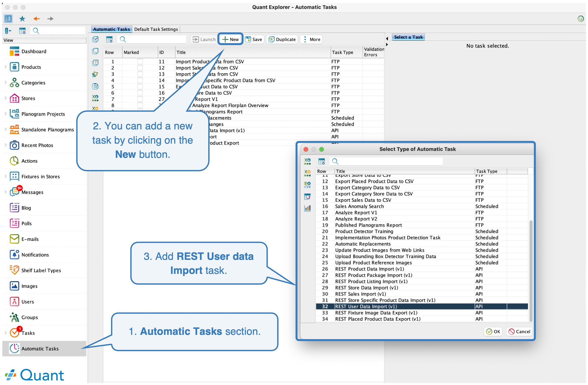Click the Select a Task tab
This screenshot has height=385, width=588.
pos(408,37)
